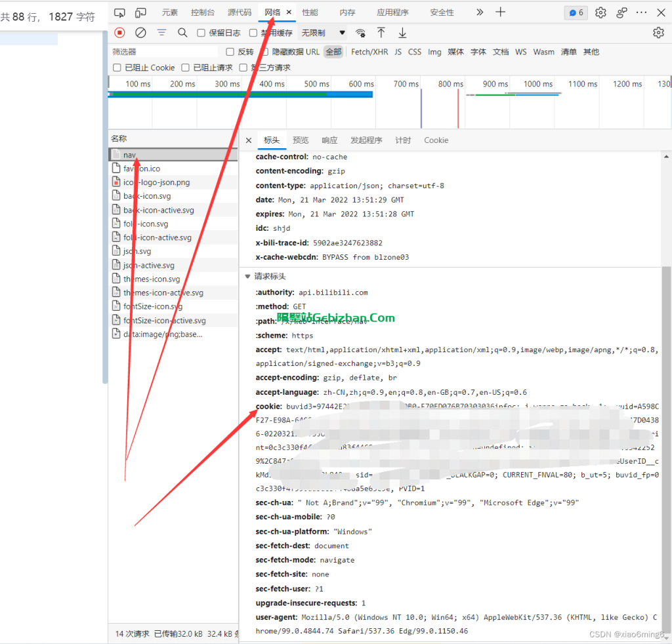Switch to the 元素 tab

(x=170, y=12)
